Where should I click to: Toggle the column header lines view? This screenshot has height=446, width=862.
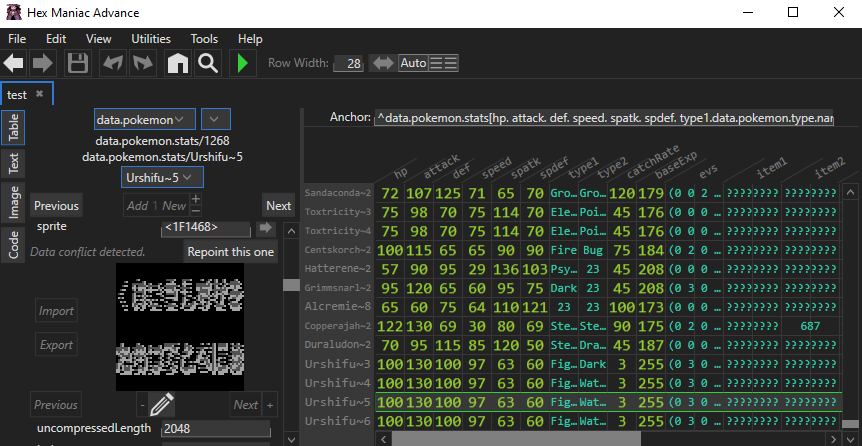click(444, 63)
